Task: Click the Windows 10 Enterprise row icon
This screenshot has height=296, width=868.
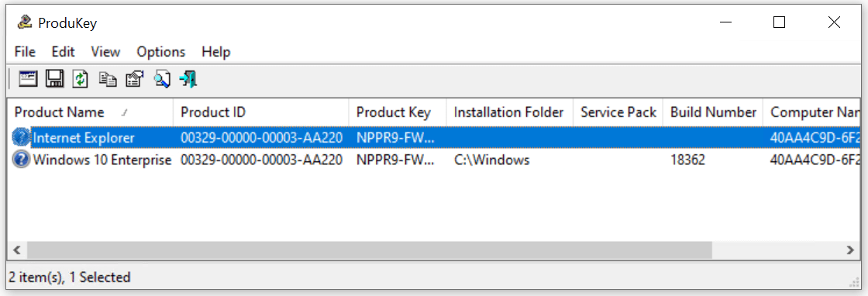Action: 20,160
